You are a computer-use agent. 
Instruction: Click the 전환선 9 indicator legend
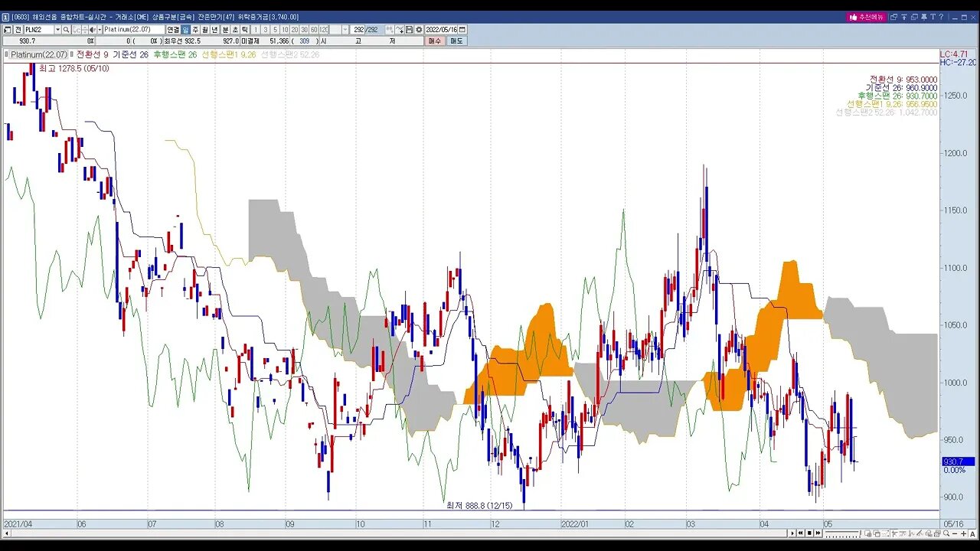coord(93,54)
